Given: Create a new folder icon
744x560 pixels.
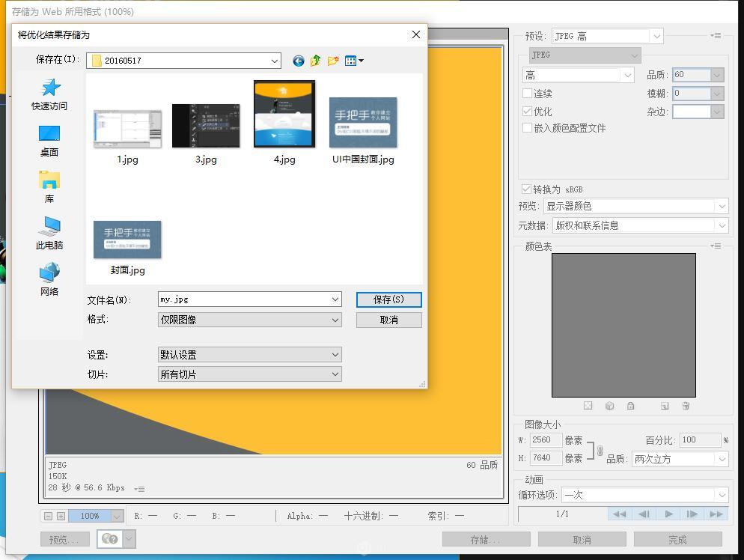Looking at the screenshot, I should coord(333,61).
